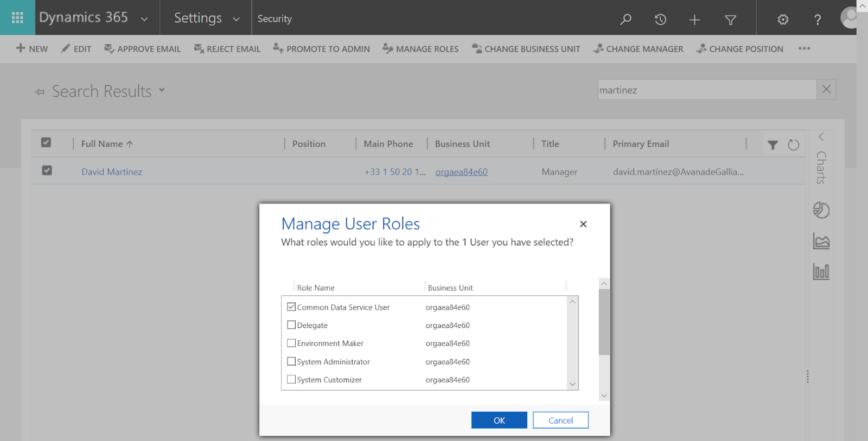The image size is (868, 441).
Task: Open the settings gear icon
Action: tap(783, 20)
